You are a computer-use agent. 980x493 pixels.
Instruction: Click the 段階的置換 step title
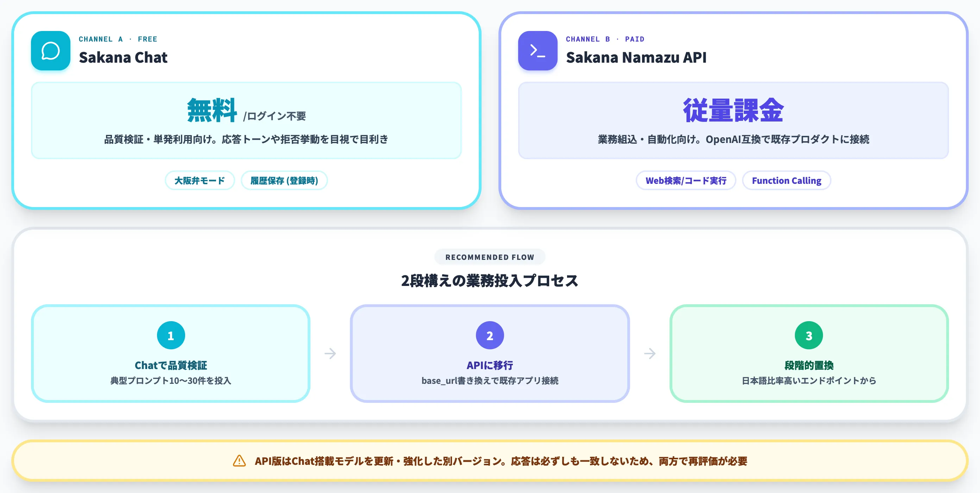(x=809, y=365)
